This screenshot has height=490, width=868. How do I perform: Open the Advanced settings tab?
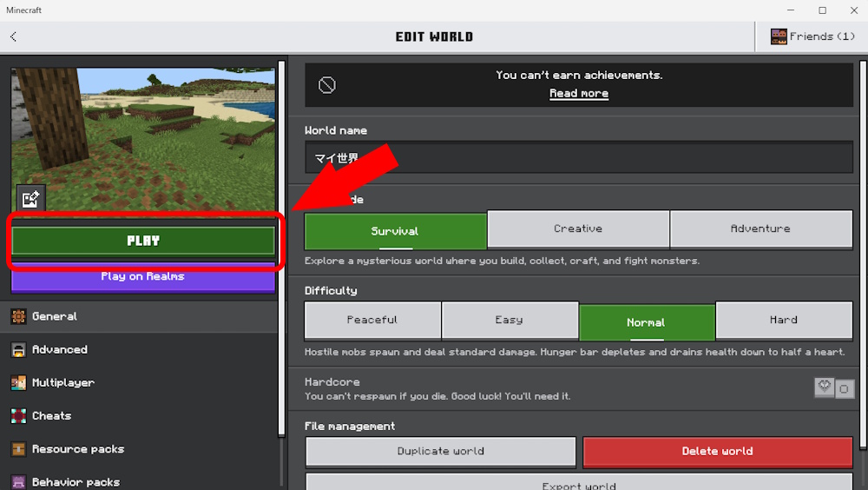point(138,350)
